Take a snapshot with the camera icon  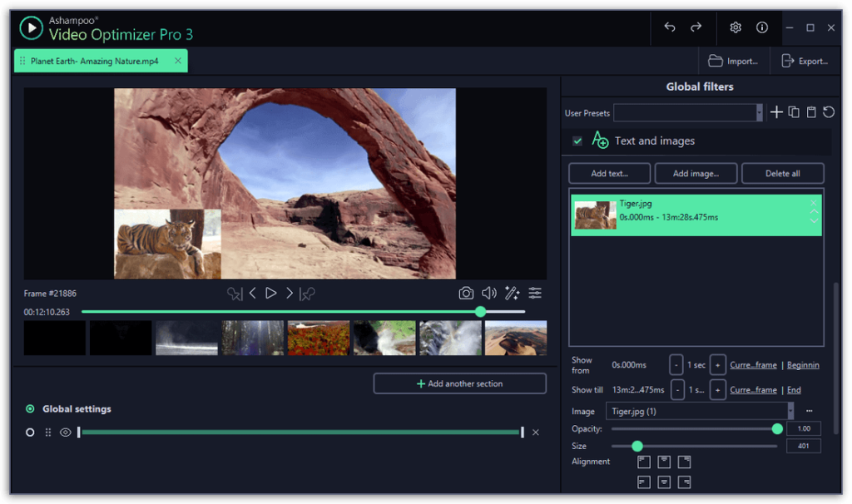[466, 294]
